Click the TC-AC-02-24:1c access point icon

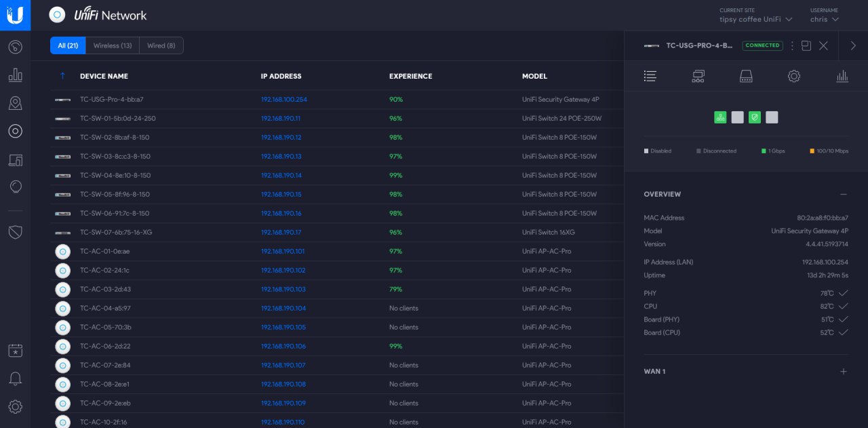tap(62, 271)
